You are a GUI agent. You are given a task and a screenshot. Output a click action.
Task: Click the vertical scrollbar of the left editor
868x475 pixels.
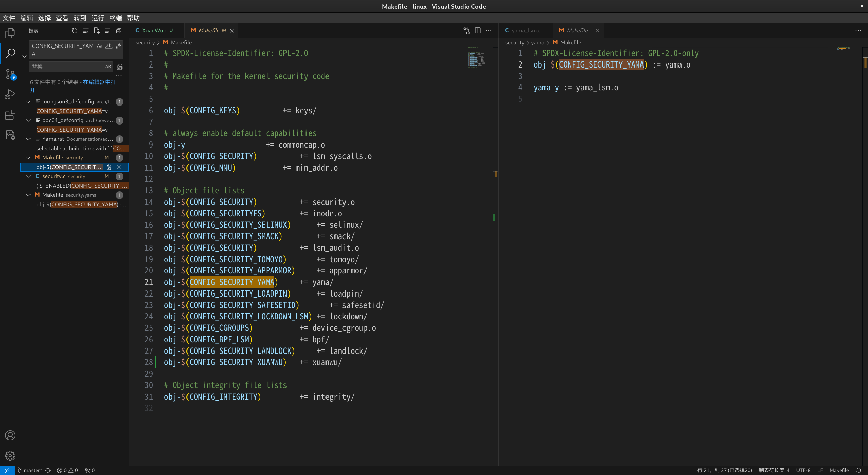[x=496, y=256]
